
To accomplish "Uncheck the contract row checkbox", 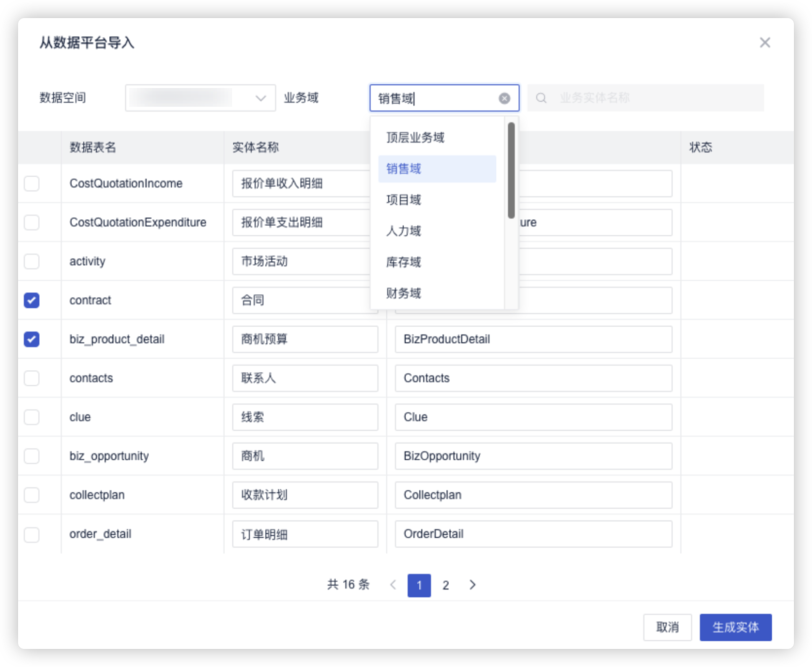I will 32,300.
